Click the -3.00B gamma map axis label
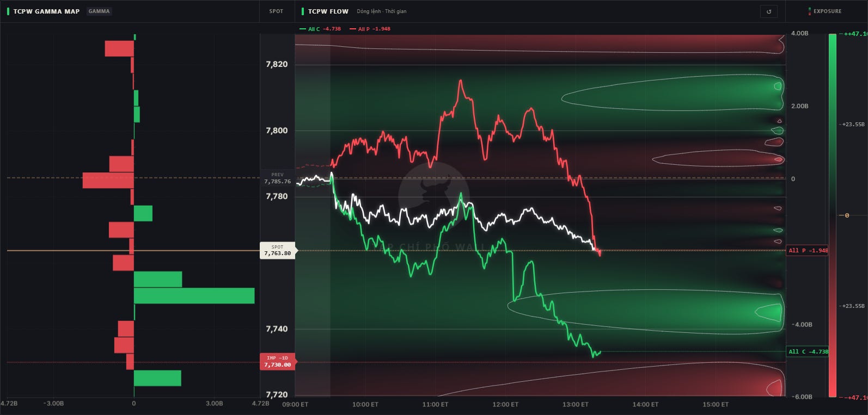The height and width of the screenshot is (415, 868). [54, 404]
